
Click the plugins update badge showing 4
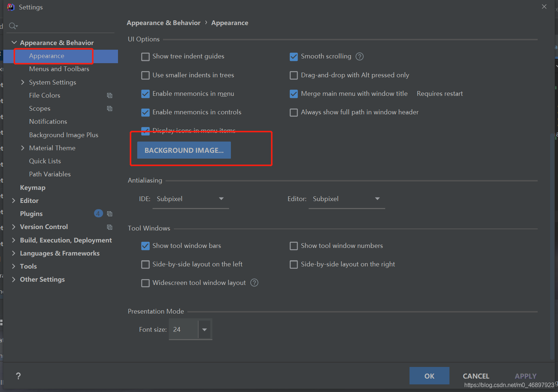coord(98,213)
